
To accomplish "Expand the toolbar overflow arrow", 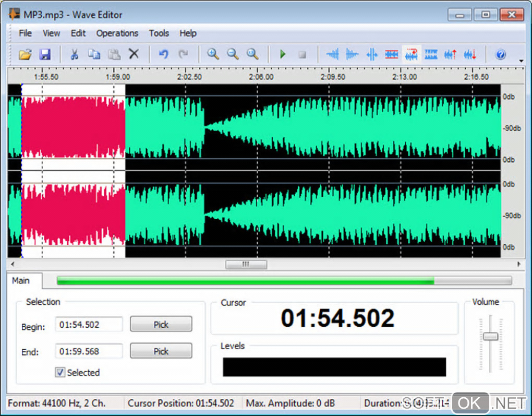I will [521, 61].
